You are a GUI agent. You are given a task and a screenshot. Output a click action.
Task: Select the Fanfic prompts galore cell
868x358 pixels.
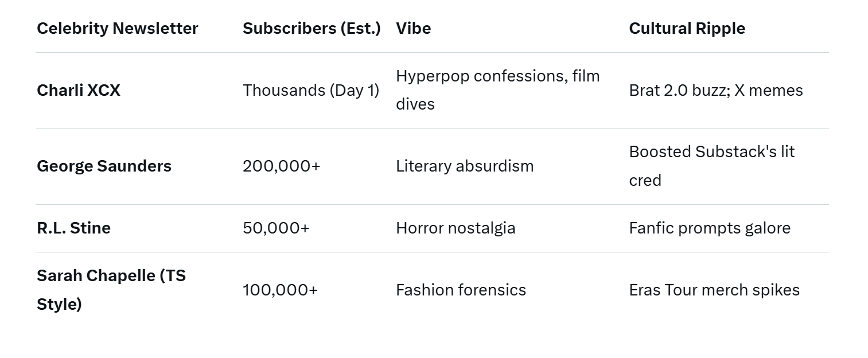tap(710, 228)
